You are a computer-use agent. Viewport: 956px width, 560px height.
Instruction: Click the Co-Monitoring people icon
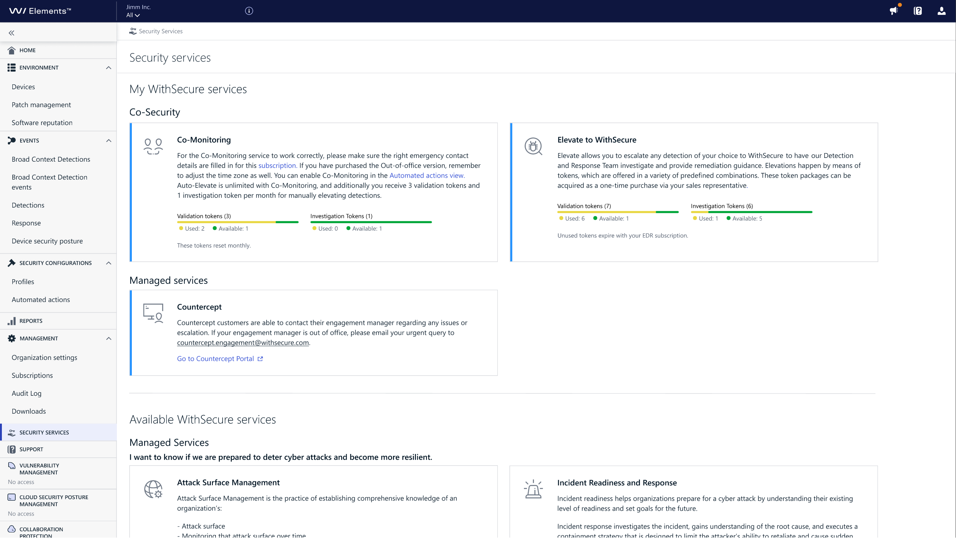pyautogui.click(x=153, y=146)
